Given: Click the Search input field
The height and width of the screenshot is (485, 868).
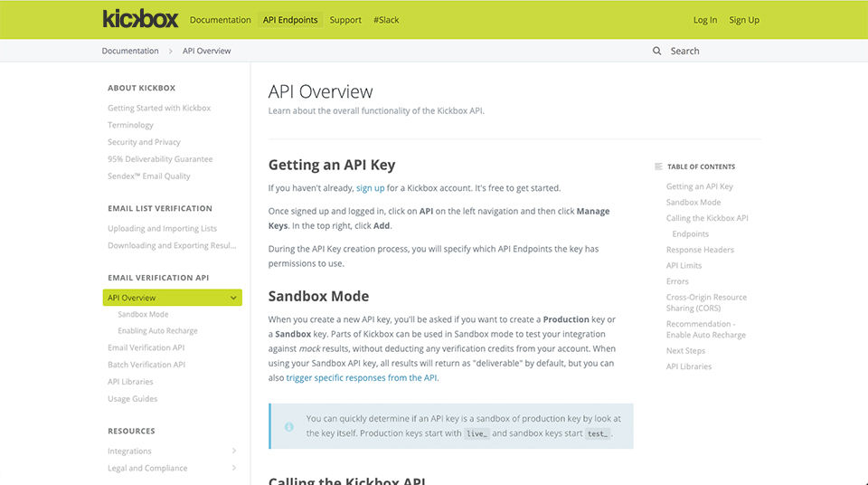Looking at the screenshot, I should 714,52.
